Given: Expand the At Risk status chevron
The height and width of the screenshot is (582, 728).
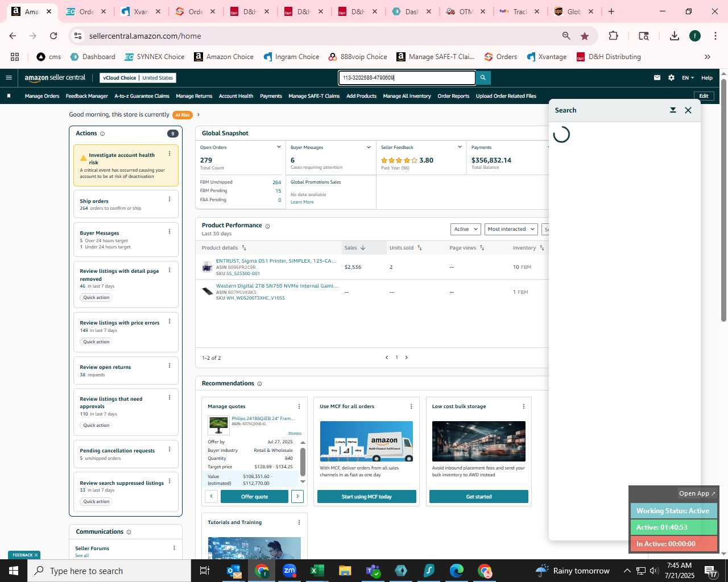Looking at the screenshot, I should [198, 115].
